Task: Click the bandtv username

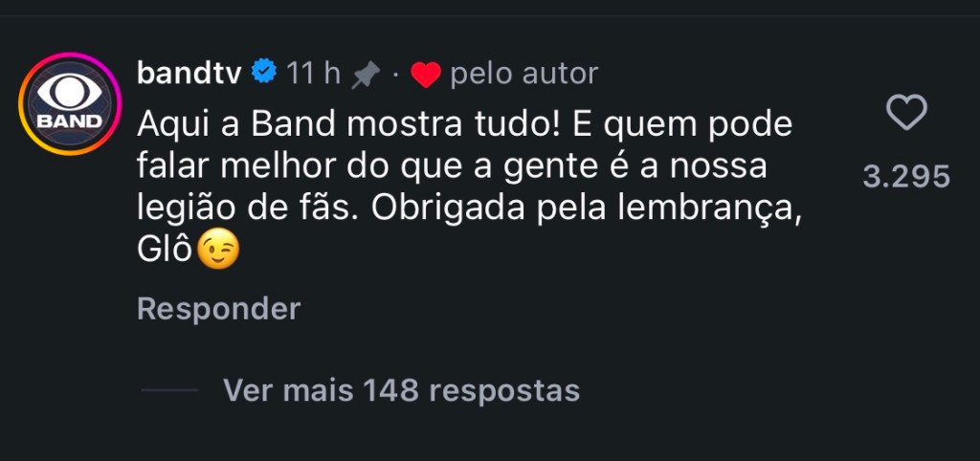Action: coord(189,73)
